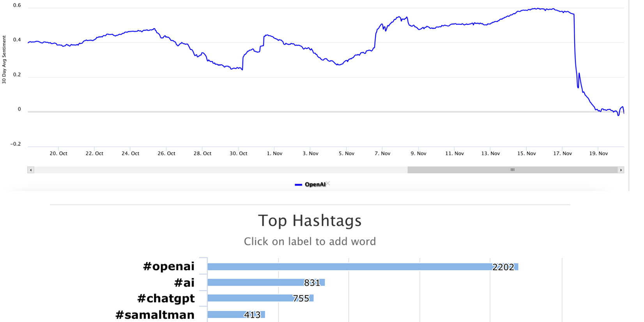Add the #ai hashtag label
Image resolution: width=644 pixels, height=322 pixels.
[184, 283]
